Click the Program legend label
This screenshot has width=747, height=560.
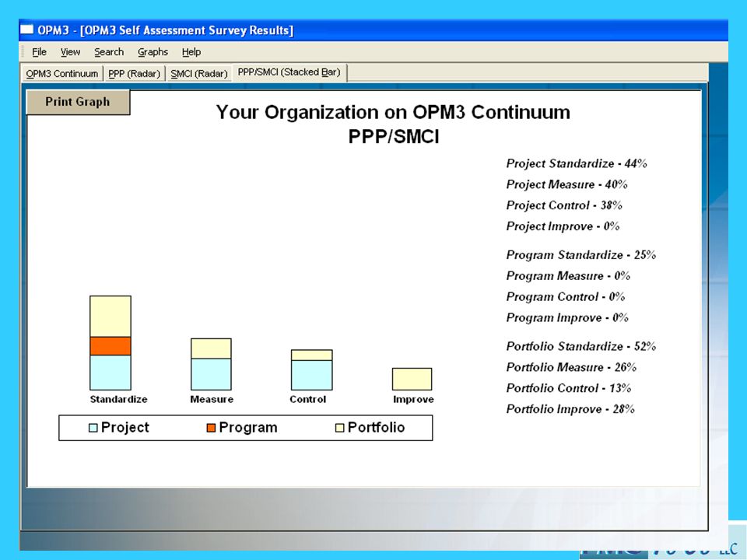coord(248,427)
